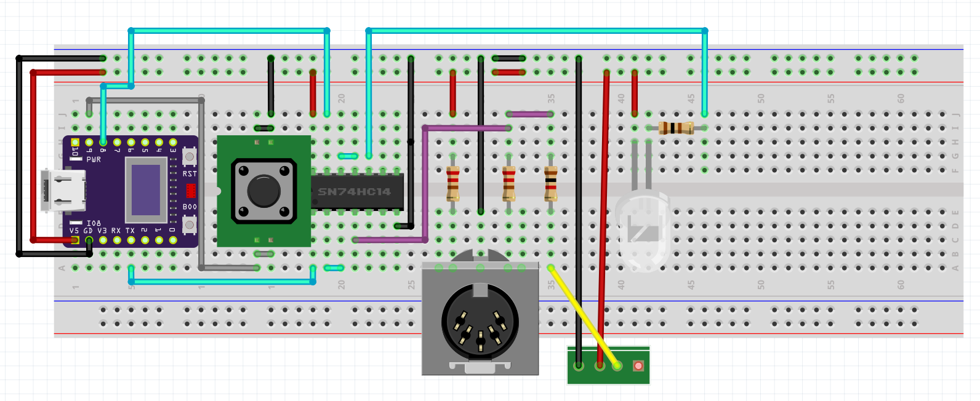The height and width of the screenshot is (401, 980).
Task: Click the V5 pin on the microcontroller
Action: tap(75, 239)
